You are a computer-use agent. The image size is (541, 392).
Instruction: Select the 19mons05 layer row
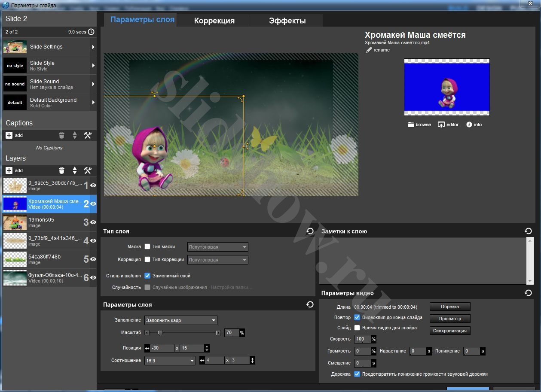click(x=49, y=222)
